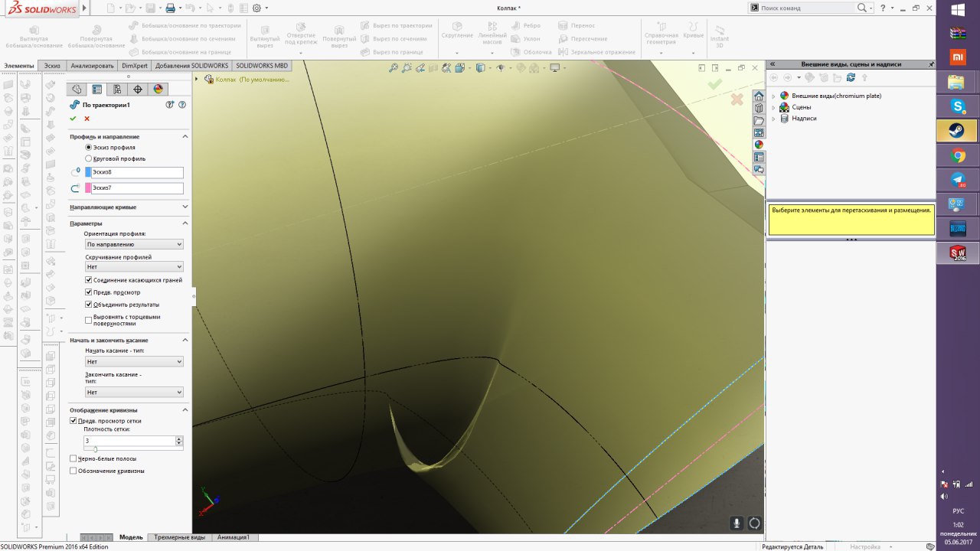Open View Settings monitor icon
Screen dimensions: 980x551
click(x=556, y=68)
